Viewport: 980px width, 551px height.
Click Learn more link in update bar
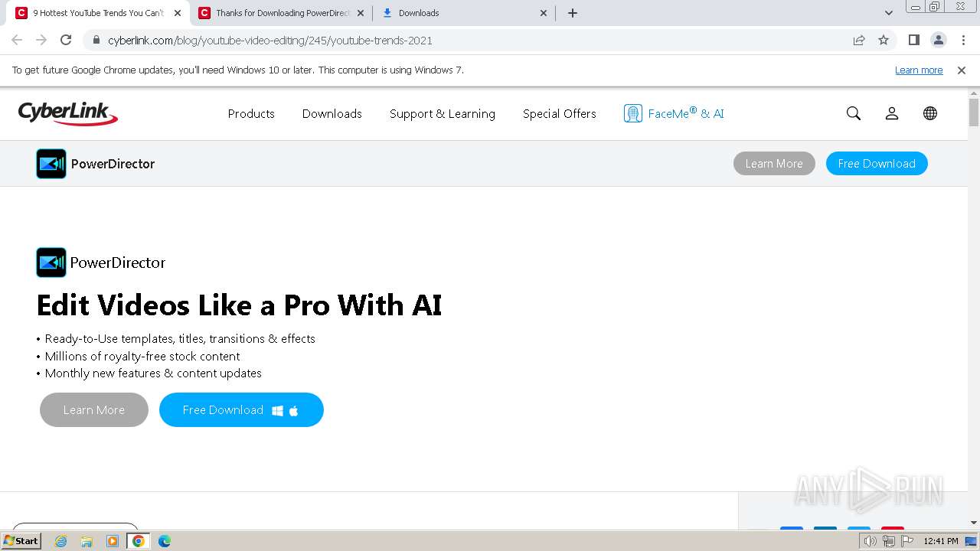919,70
